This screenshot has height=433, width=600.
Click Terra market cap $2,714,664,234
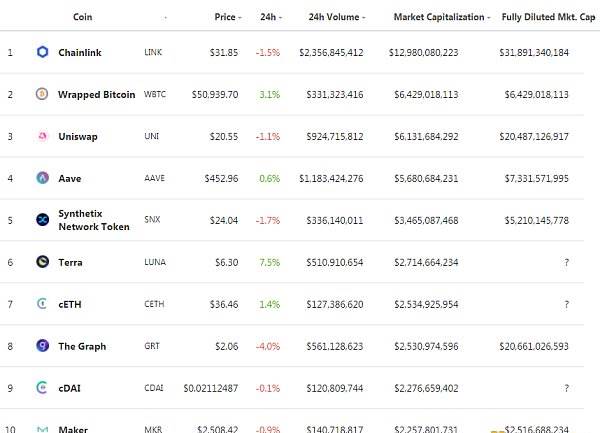(x=426, y=262)
